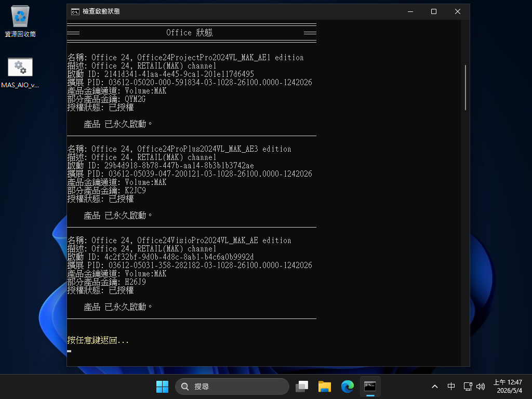Click partial product key H26J9

pos(135,282)
